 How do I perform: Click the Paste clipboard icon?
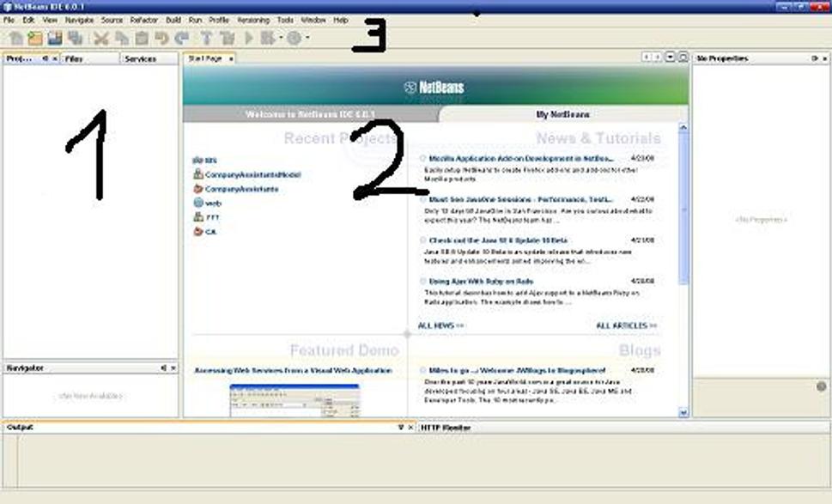coord(142,38)
